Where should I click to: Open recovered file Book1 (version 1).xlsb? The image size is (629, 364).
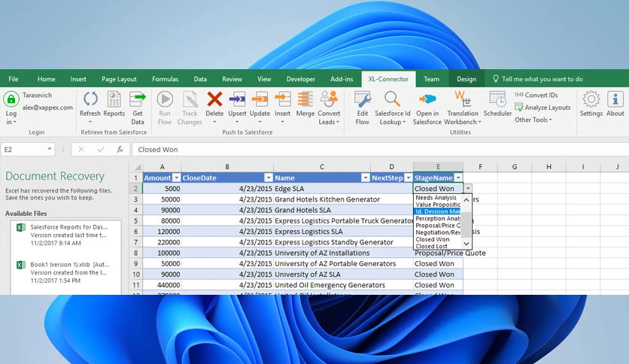[x=65, y=272]
